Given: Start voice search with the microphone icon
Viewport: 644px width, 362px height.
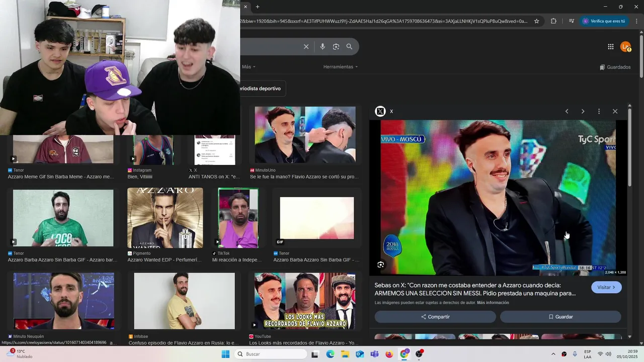Looking at the screenshot, I should pyautogui.click(x=323, y=47).
